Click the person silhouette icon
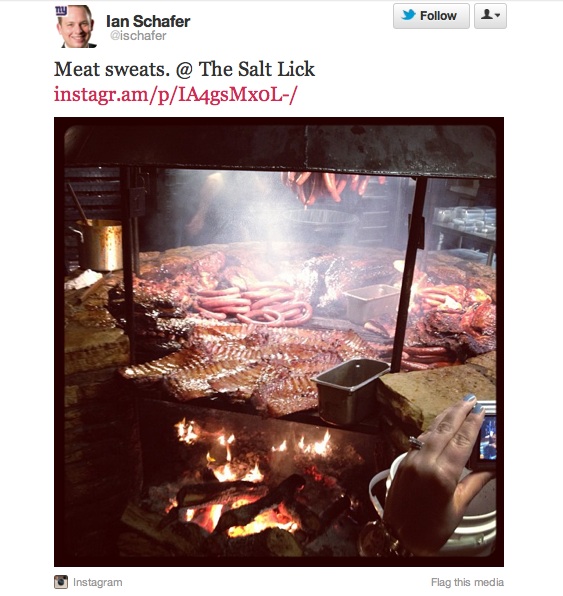 (486, 14)
